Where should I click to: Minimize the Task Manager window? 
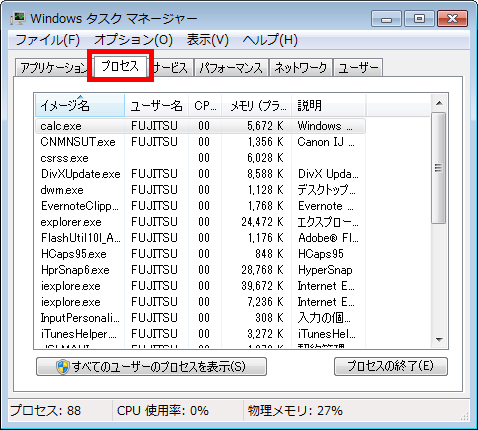pyautogui.click(x=387, y=19)
